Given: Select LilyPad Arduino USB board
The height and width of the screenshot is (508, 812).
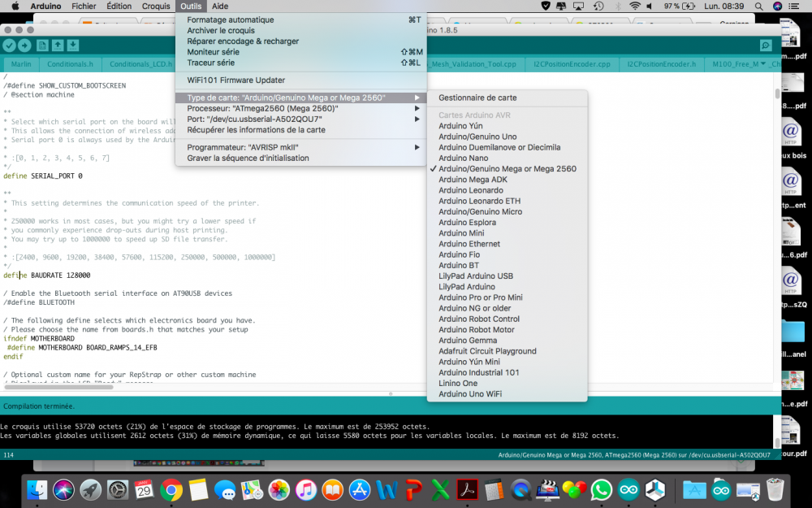Looking at the screenshot, I should [507, 276].
